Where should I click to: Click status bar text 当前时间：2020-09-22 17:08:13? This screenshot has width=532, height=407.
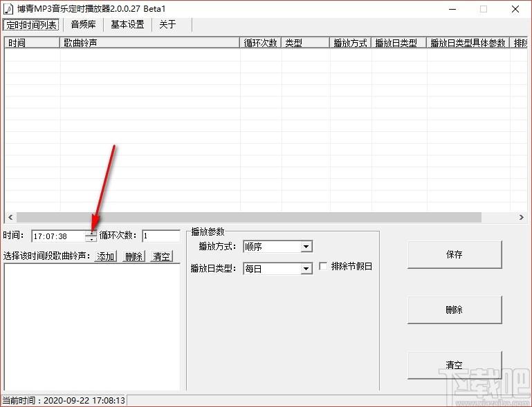64,401
